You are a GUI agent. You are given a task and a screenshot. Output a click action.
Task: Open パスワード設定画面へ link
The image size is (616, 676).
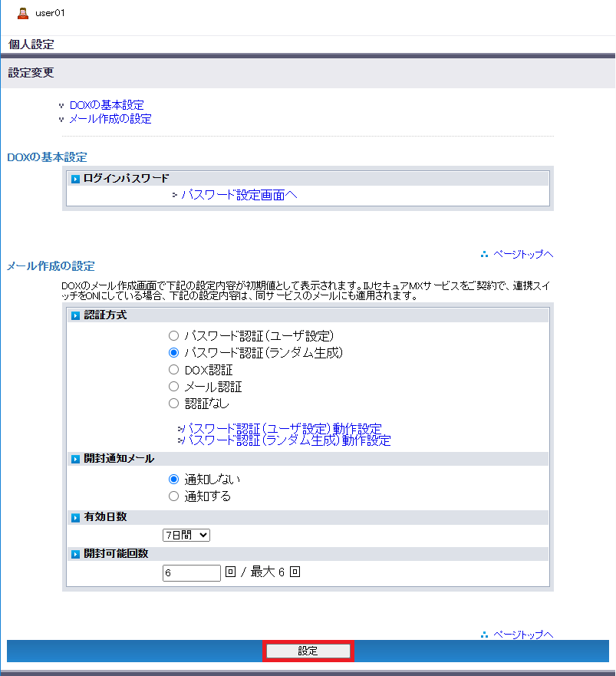239,195
